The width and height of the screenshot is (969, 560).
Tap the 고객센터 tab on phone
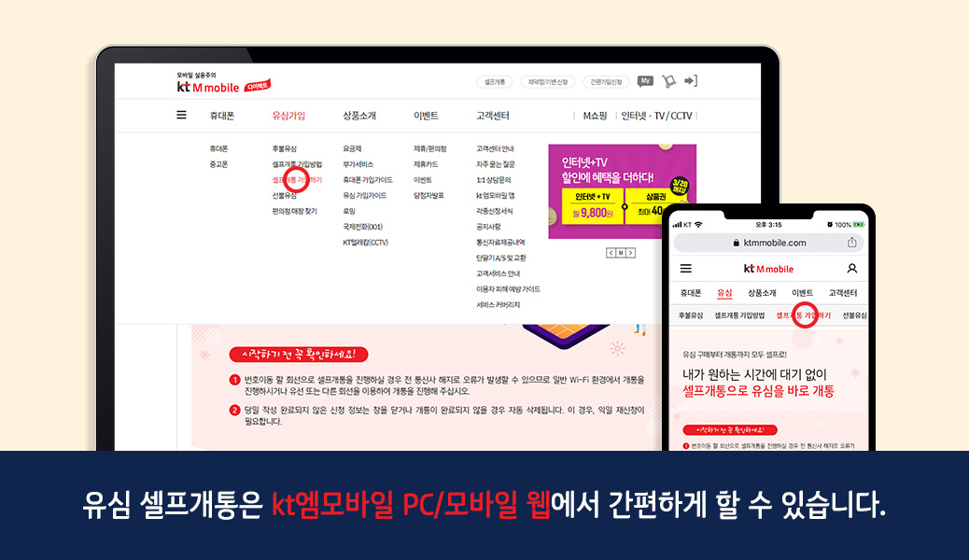point(843,293)
